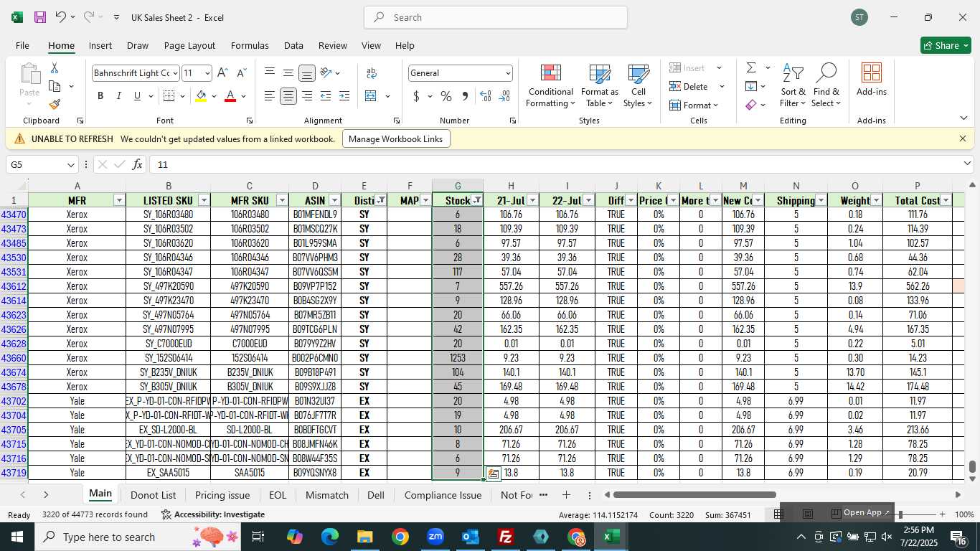
Task: Click Increase Font Size icon
Action: click(x=222, y=73)
